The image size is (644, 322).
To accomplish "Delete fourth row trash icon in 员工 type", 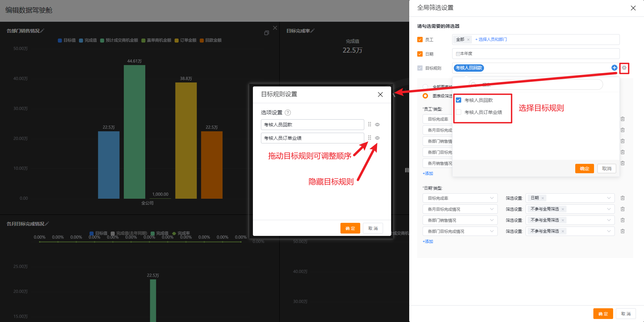I will click(623, 152).
